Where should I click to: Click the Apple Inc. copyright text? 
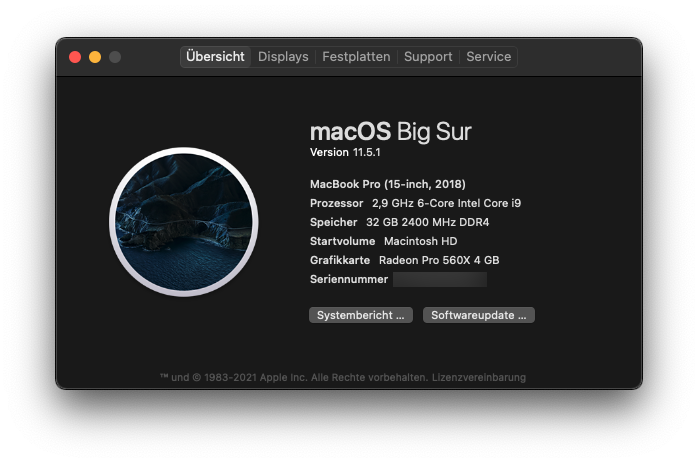click(x=294, y=378)
